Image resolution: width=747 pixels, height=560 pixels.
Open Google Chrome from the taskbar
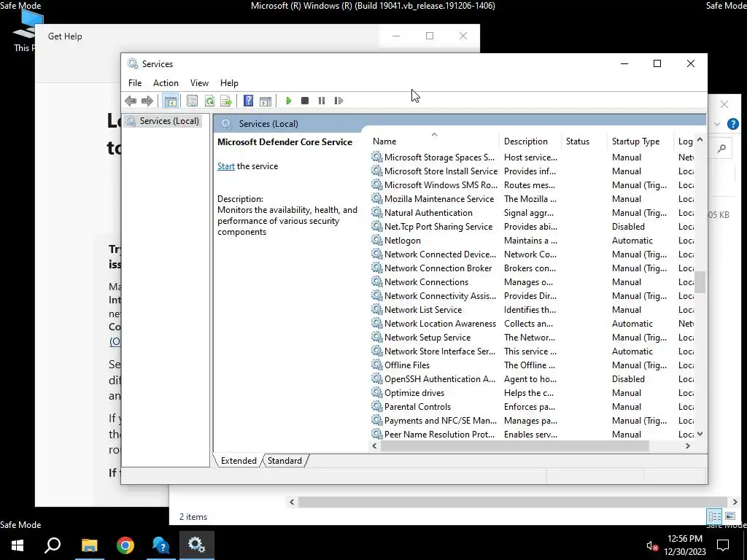click(x=125, y=545)
